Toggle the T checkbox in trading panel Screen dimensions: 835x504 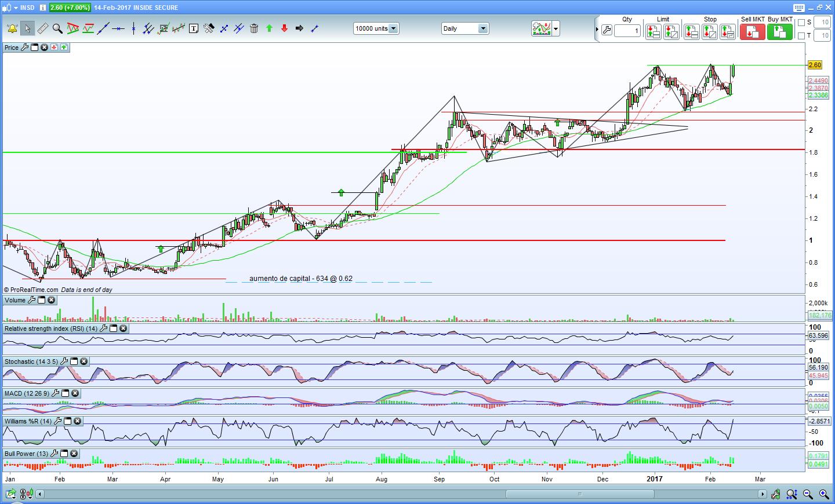coord(801,36)
